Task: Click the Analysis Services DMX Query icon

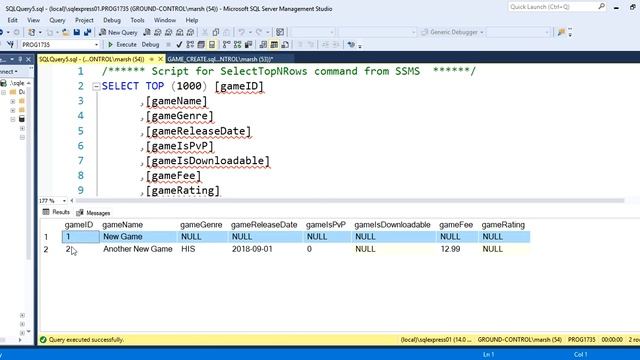Action: [x=169, y=32]
